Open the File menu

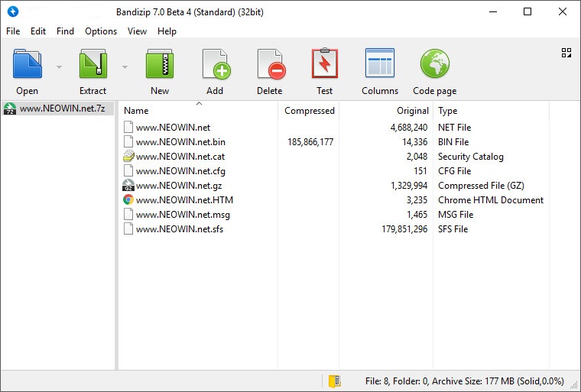(13, 31)
